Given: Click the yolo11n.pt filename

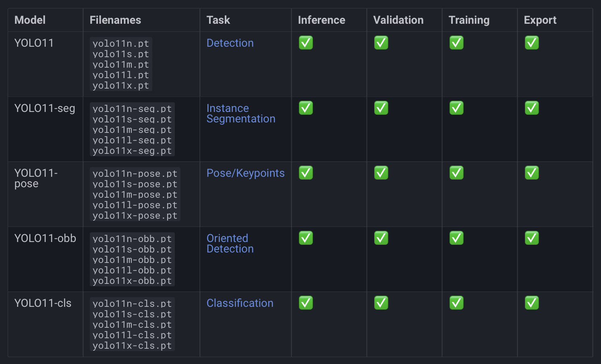Looking at the screenshot, I should [121, 43].
